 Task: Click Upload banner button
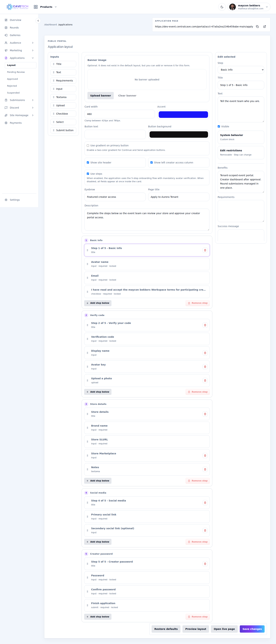click(x=101, y=95)
